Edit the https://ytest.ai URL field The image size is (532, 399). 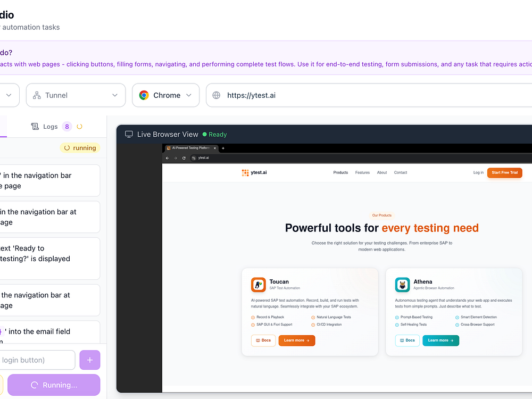coord(369,95)
